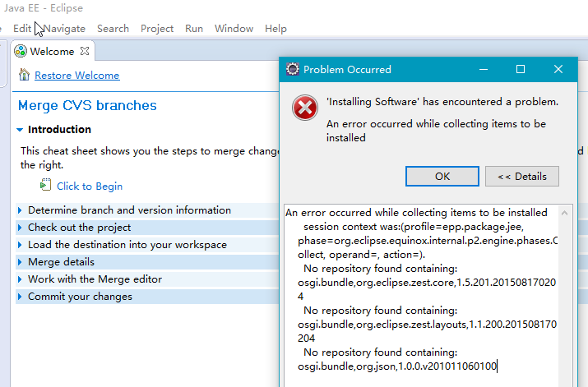Maximize the Problem Occurred dialog
Screen dimensions: 588x387
(x=521, y=69)
